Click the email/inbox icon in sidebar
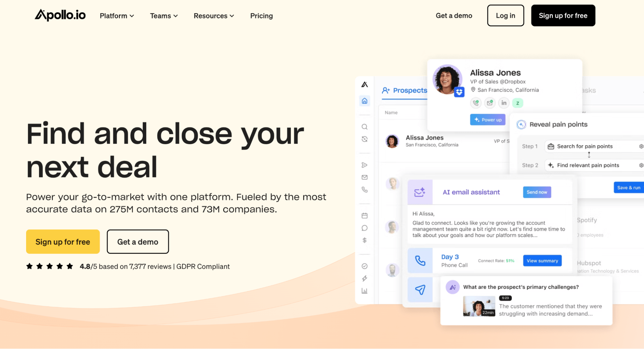This screenshot has height=349, width=644. 365,177
